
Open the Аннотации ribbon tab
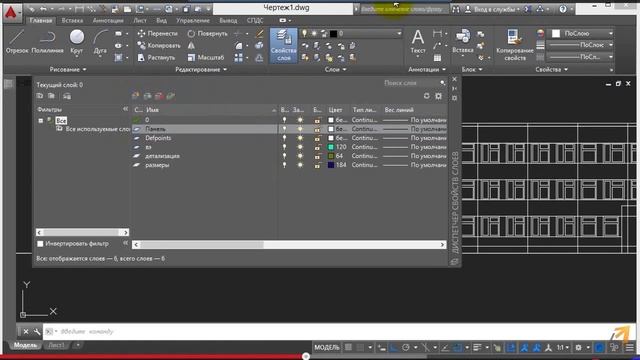tap(108, 20)
